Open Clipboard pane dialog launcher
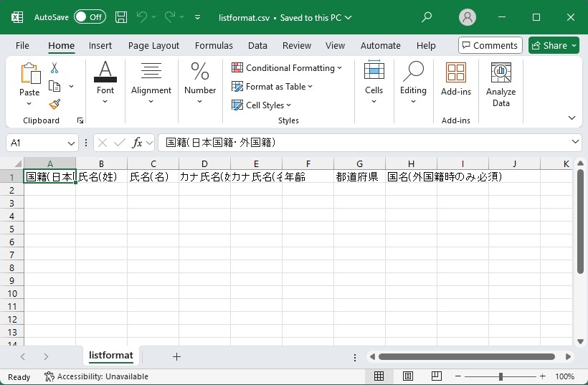The image size is (588, 385). click(80, 120)
